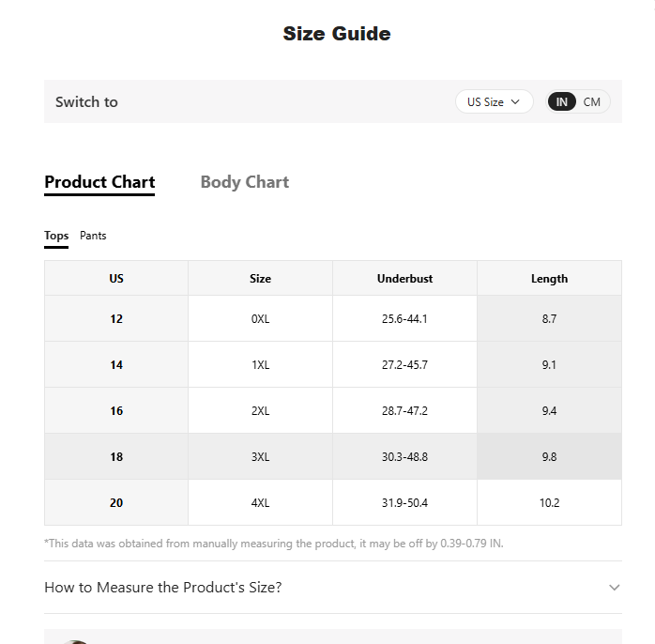Click the US Size dropdown arrow icon
The width and height of the screenshot is (655, 644).
[x=515, y=101]
